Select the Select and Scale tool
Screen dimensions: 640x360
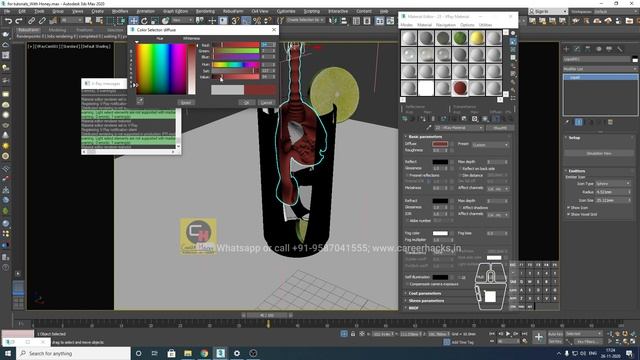(154, 20)
